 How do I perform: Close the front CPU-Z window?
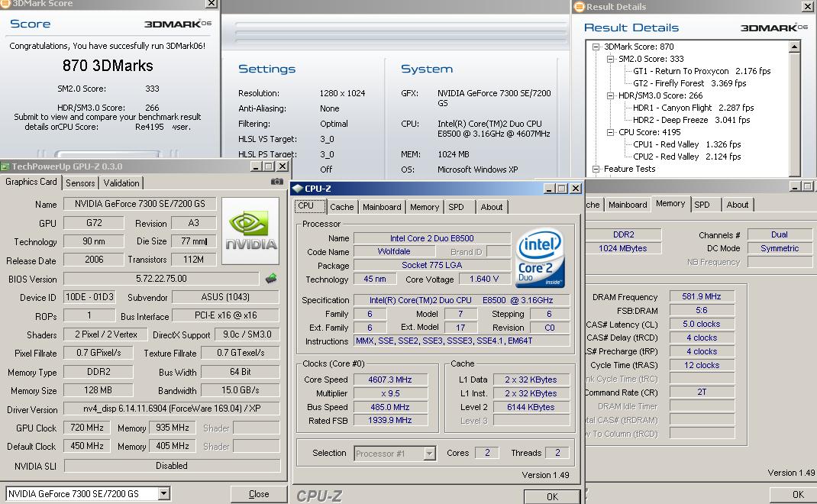575,188
